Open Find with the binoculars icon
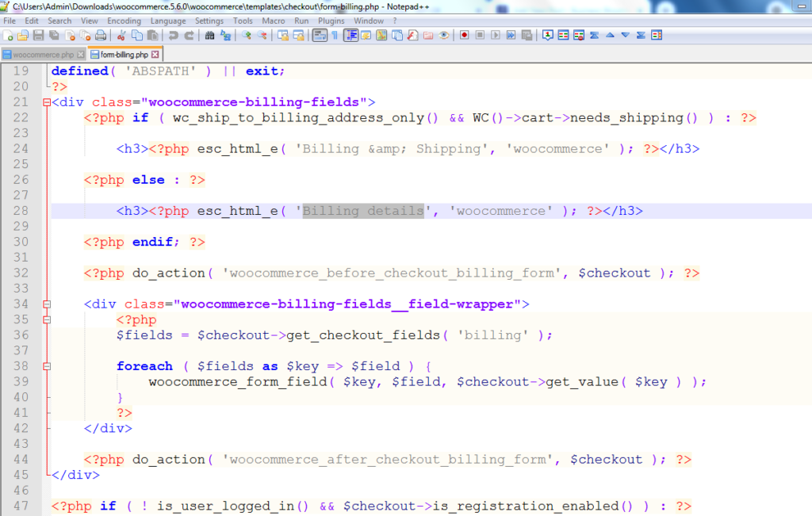The width and height of the screenshot is (812, 516). click(x=209, y=35)
